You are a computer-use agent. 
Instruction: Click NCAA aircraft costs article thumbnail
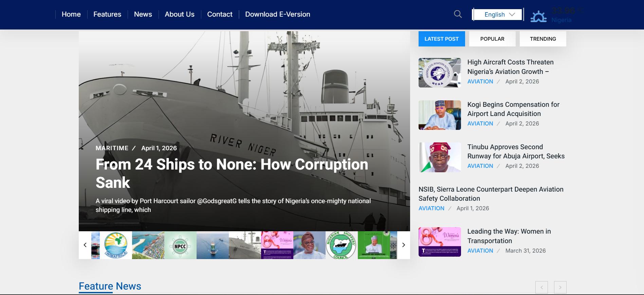pos(439,73)
